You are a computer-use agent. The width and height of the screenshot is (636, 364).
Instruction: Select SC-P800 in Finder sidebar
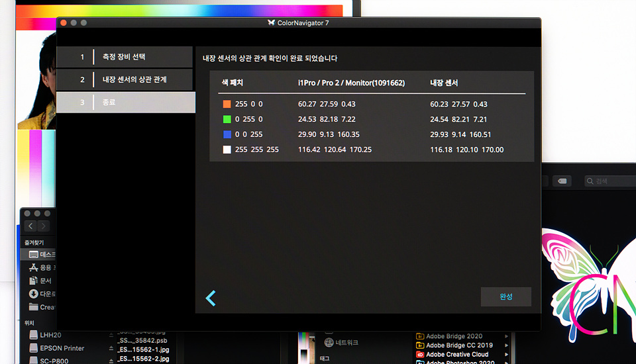(x=49, y=360)
